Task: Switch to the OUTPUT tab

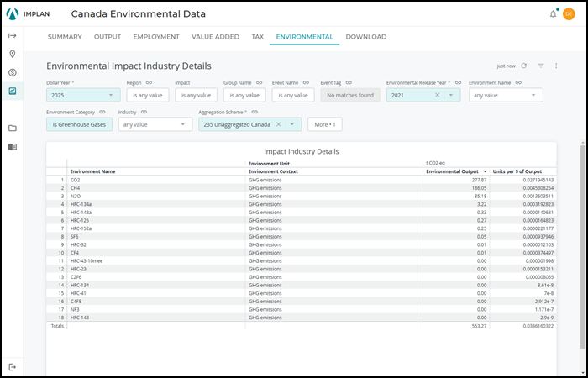Action: coord(108,37)
